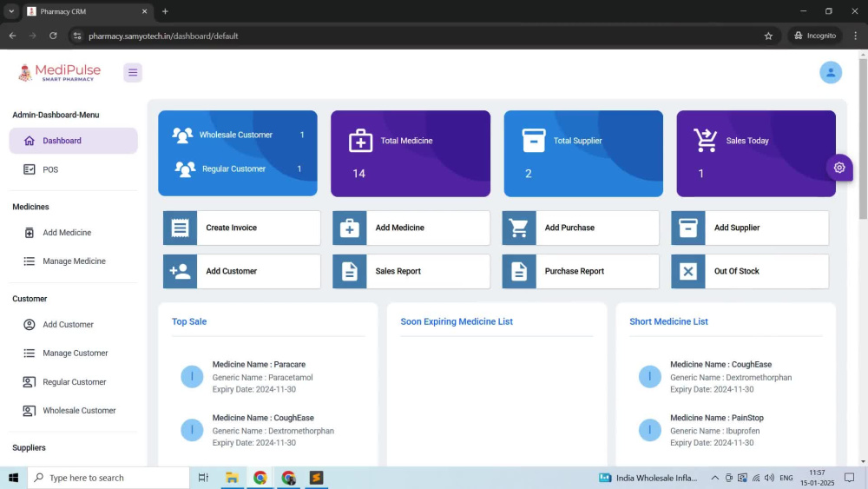Show hidden system tray icons chevron

click(714, 478)
